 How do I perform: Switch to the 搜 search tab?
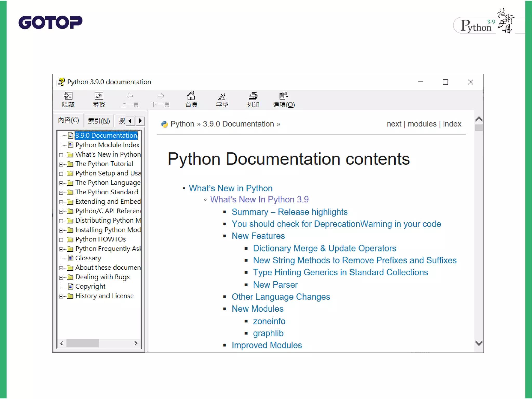coord(122,121)
